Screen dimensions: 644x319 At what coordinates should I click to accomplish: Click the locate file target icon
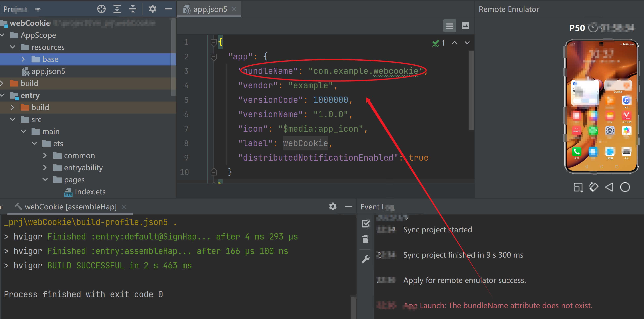tap(101, 9)
